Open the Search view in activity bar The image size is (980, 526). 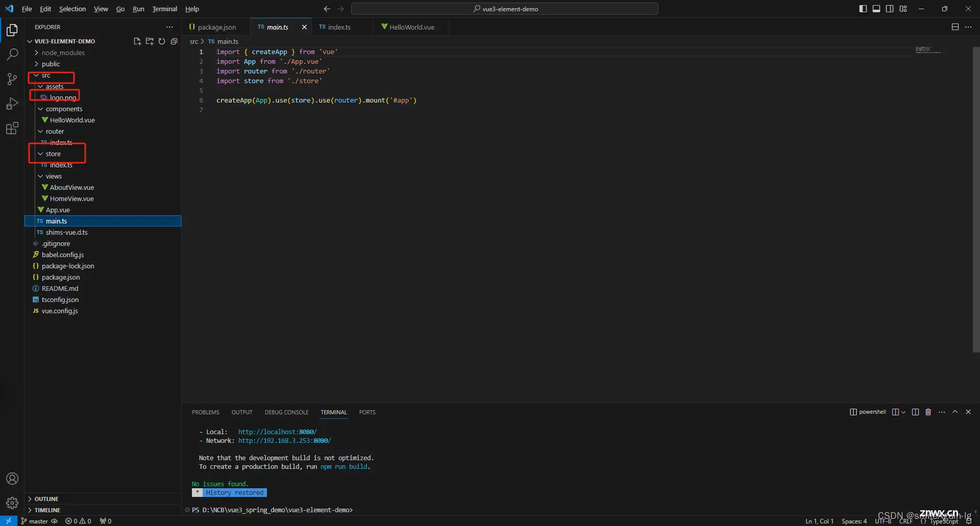coord(12,54)
